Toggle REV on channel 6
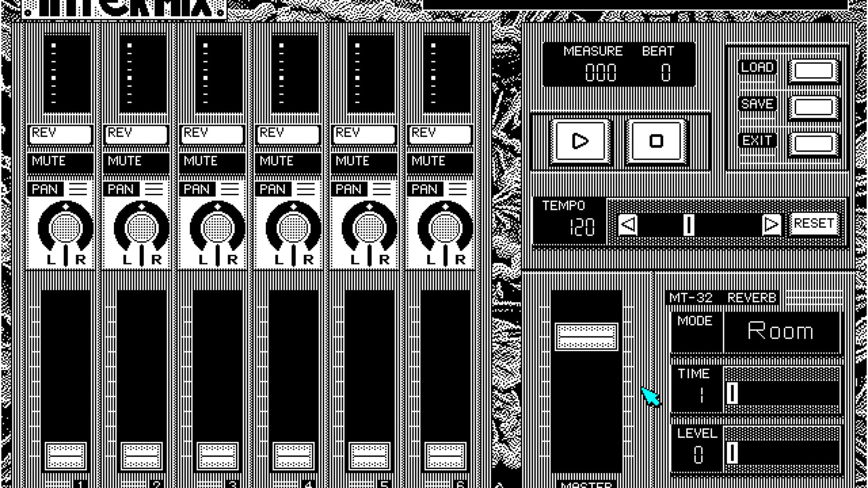This screenshot has height=488, width=868. pos(440,135)
